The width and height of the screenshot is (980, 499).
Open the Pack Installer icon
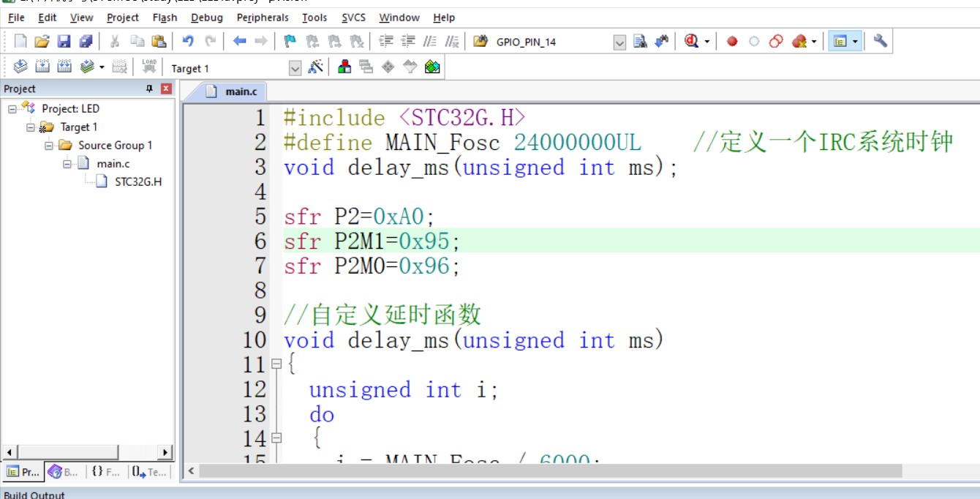[432, 67]
